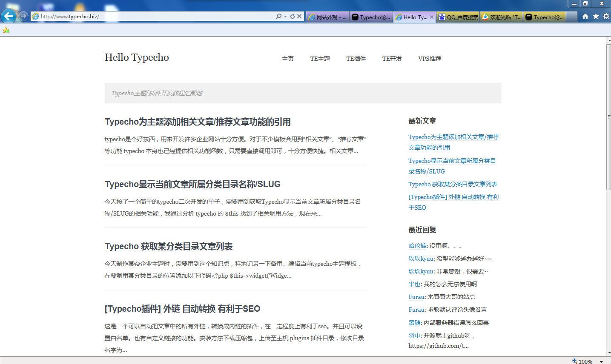
Task: Open article title Typecho为主题添加相关文章/推荐文章功能的引用
Action: click(198, 122)
